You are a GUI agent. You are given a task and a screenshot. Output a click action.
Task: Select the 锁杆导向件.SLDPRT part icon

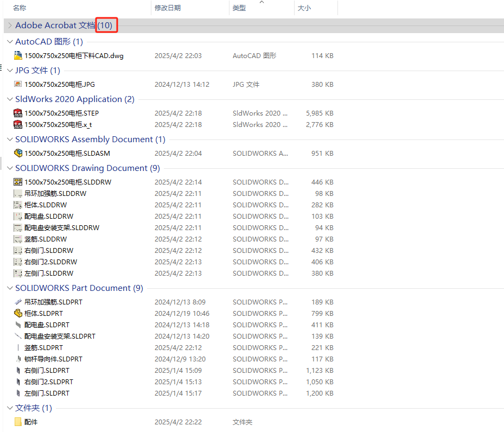(18, 359)
